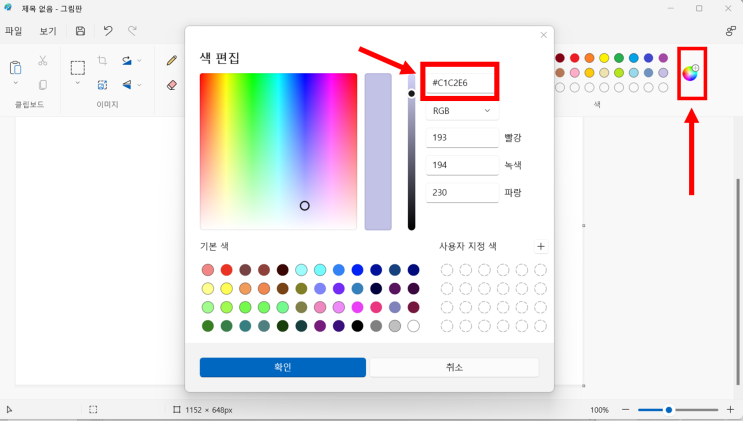
Task: Expand the selection tool options chevron
Action: click(78, 83)
